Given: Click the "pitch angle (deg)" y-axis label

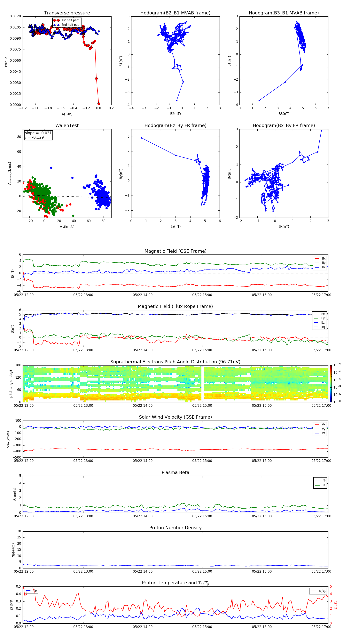Looking at the screenshot, I should [11, 384].
